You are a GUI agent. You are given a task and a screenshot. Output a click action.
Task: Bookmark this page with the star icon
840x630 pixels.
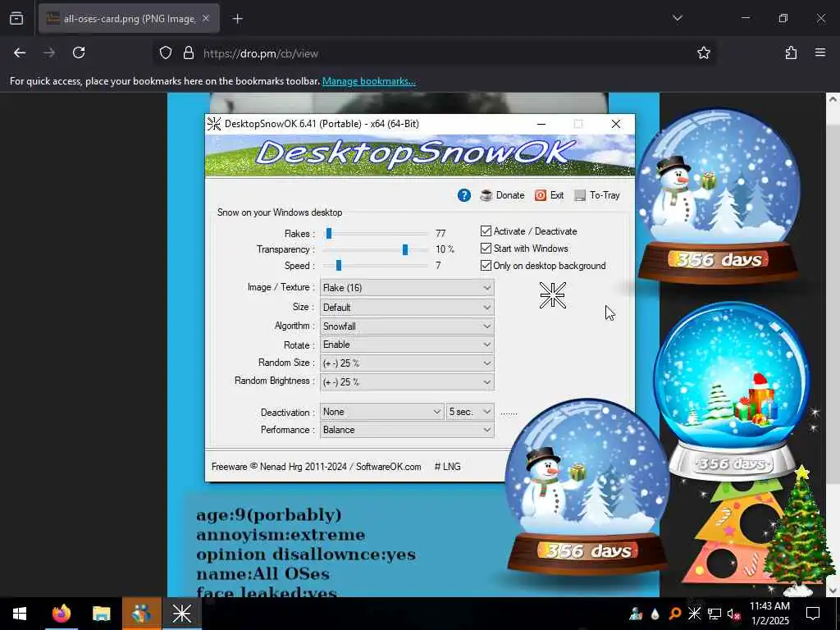(703, 53)
